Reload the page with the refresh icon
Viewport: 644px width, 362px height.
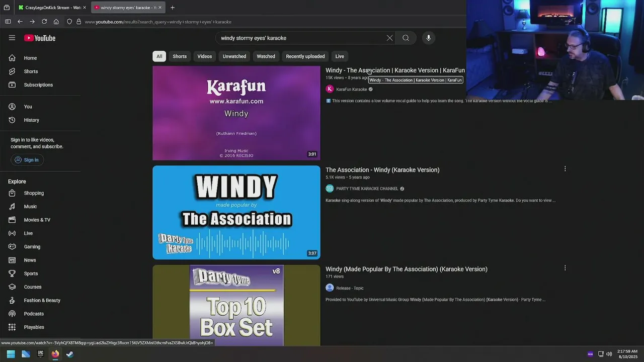(x=44, y=22)
